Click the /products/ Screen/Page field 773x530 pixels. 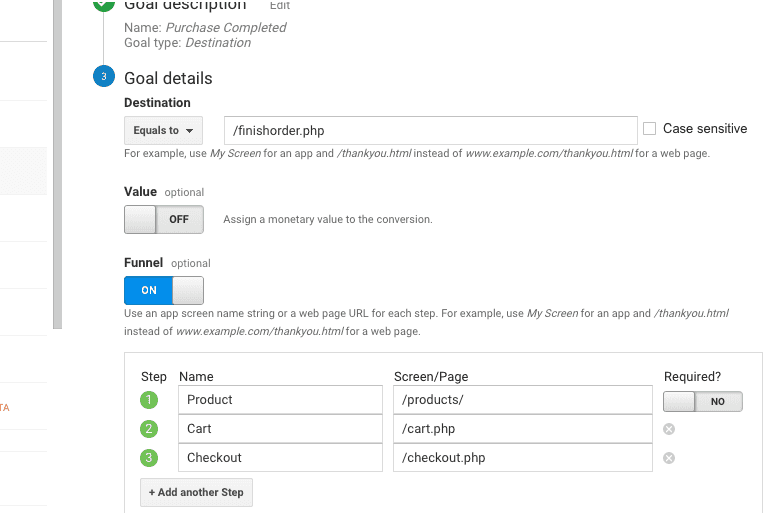(x=523, y=400)
